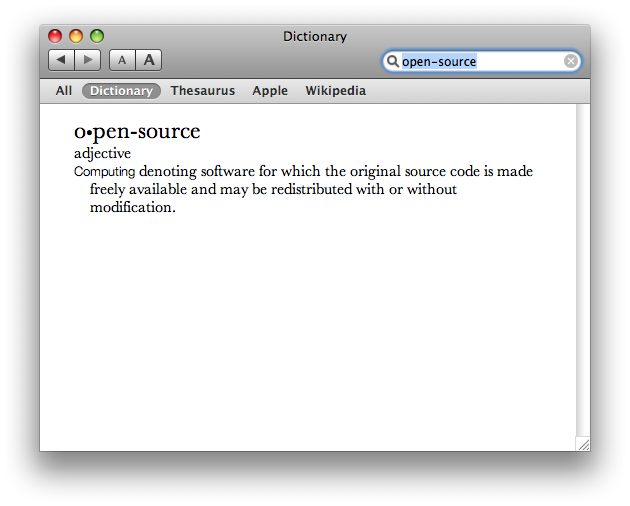Zoom the Dictionary window with green button
630x506 pixels.
[x=97, y=36]
